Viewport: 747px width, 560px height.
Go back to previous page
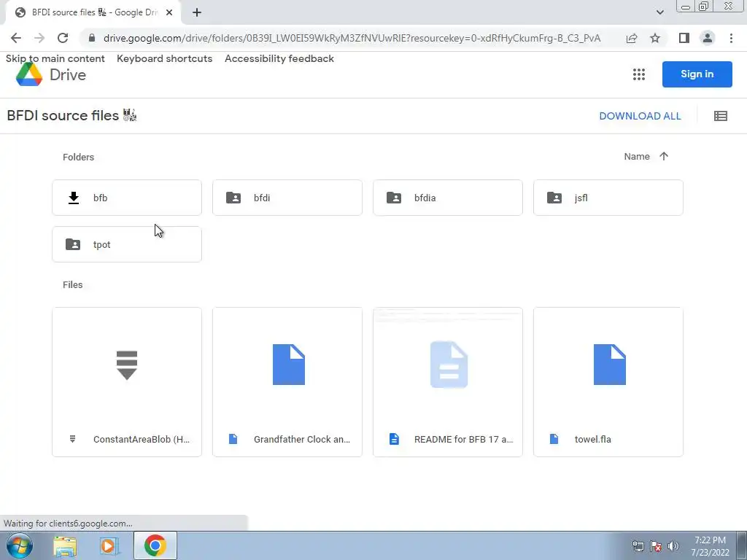[16, 38]
